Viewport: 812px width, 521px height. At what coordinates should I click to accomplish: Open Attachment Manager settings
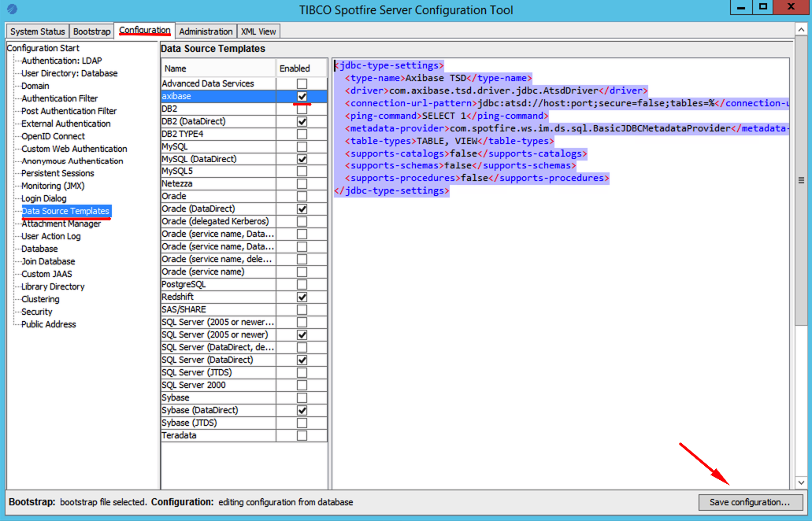click(61, 224)
